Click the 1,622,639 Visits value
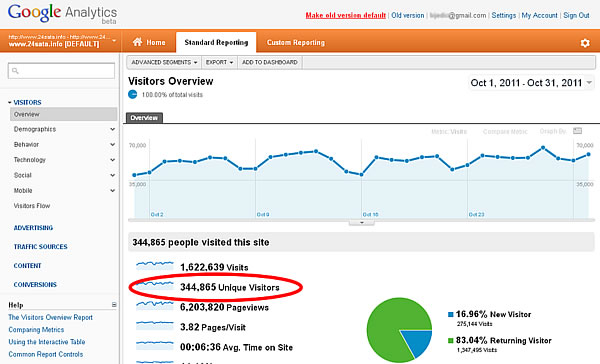 (214, 267)
